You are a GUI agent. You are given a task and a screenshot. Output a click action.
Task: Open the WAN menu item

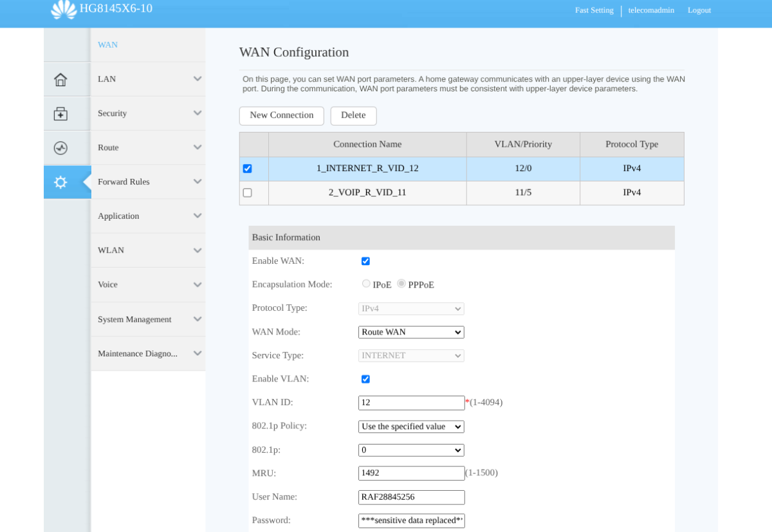(x=108, y=45)
